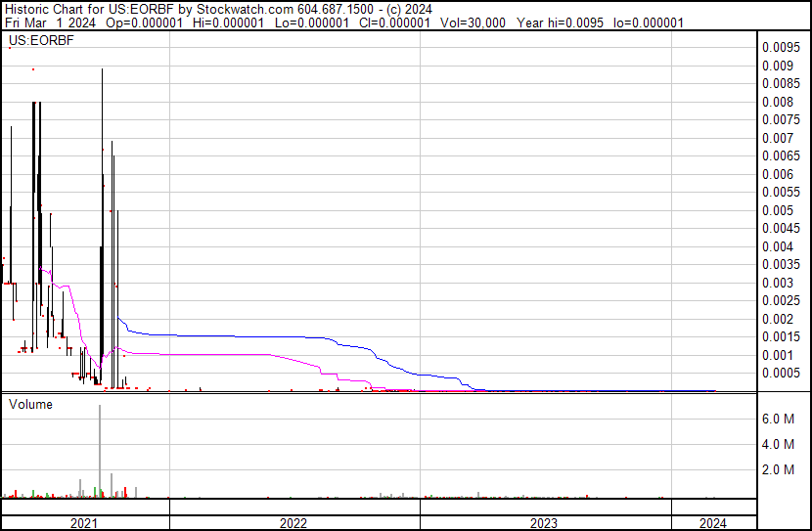The height and width of the screenshot is (531, 812).
Task: Click the Volume panel label
Action: (x=30, y=404)
